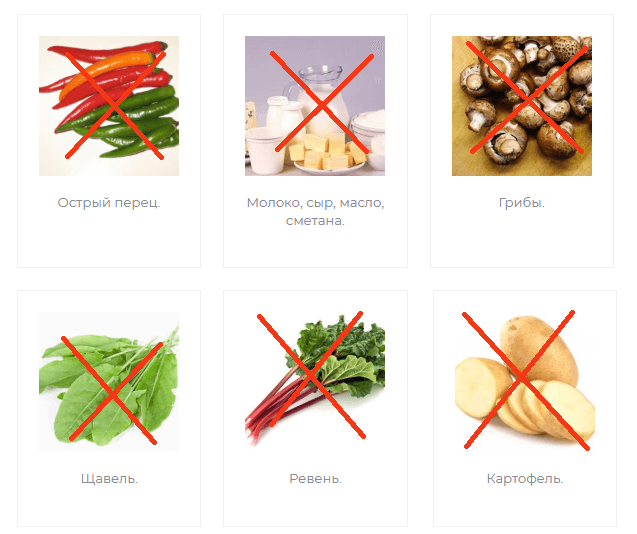Click the sorrel leaves image
Image resolution: width=637 pixels, height=534 pixels.
click(109, 382)
